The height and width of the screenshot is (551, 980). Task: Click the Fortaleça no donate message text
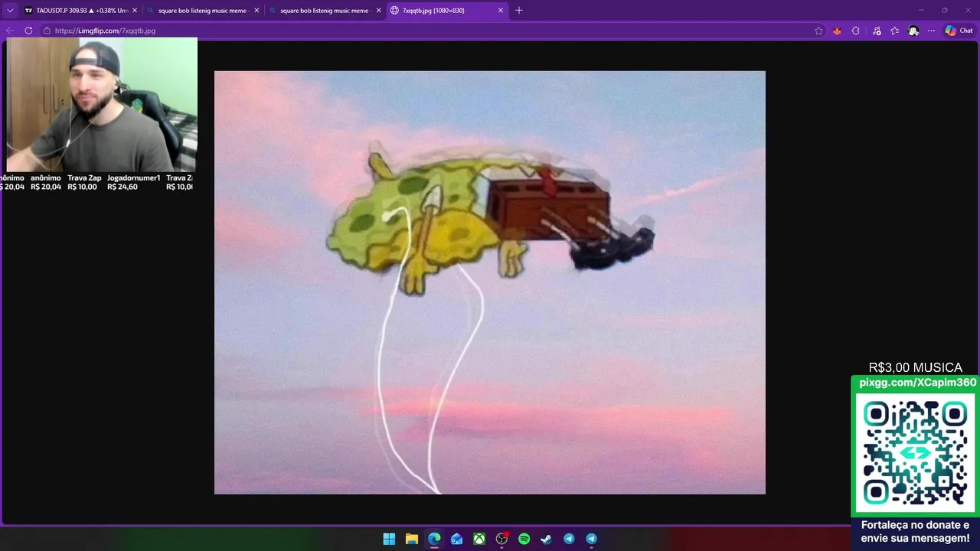coord(915,532)
